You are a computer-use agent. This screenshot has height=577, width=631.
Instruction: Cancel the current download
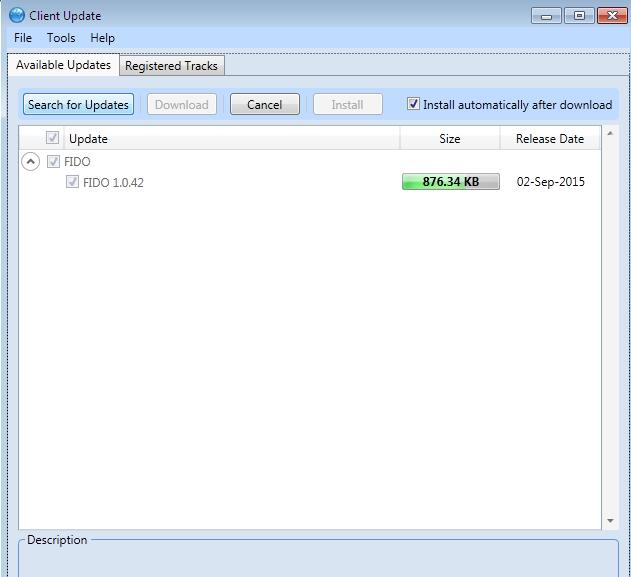pos(264,105)
